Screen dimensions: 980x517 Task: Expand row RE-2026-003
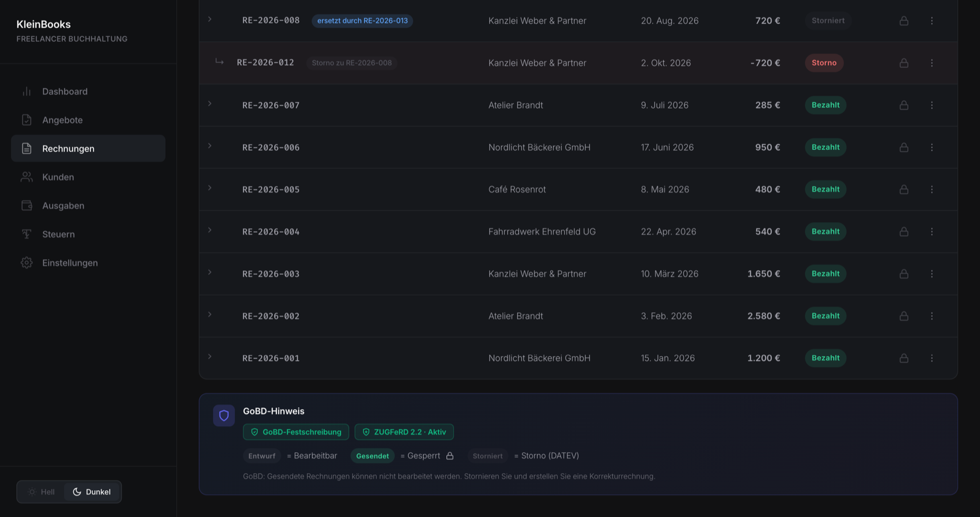(210, 273)
